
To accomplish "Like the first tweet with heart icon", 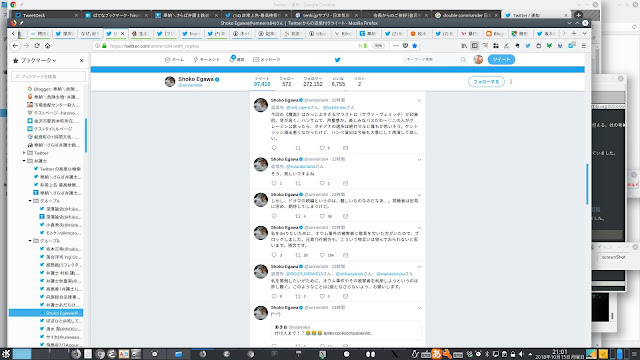I will (x=322, y=148).
